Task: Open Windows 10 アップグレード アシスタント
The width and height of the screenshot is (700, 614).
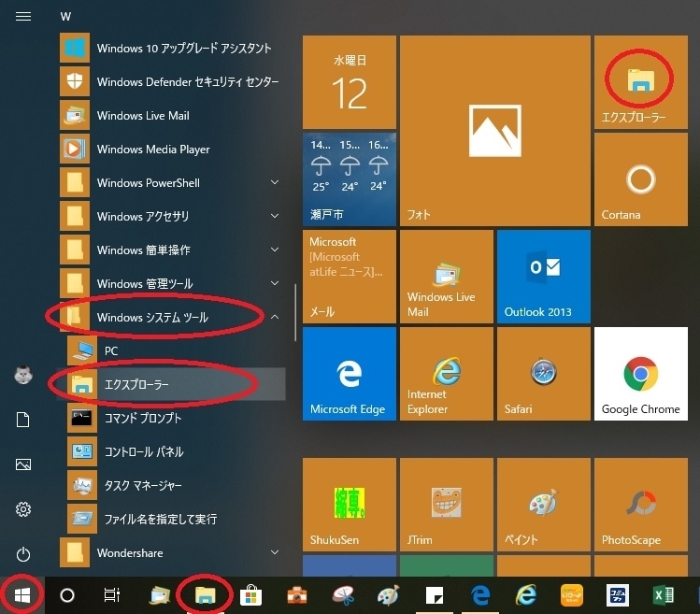Action: coord(172,49)
